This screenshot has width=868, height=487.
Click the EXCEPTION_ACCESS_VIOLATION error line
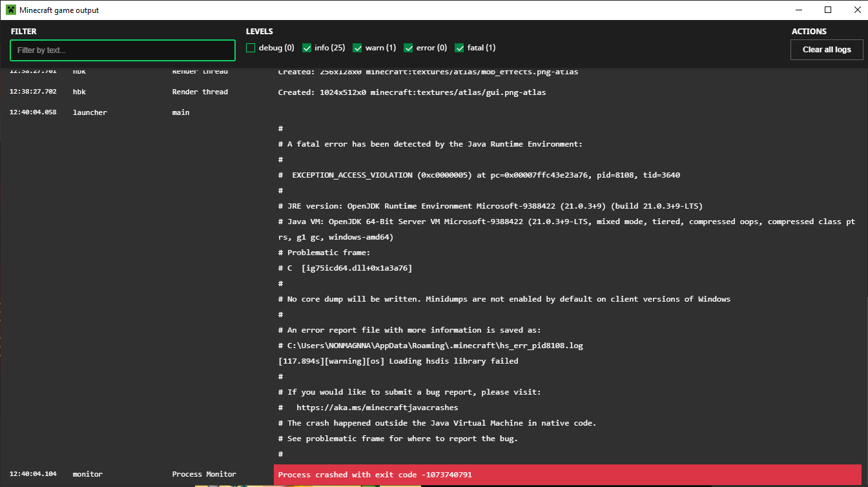pos(479,175)
